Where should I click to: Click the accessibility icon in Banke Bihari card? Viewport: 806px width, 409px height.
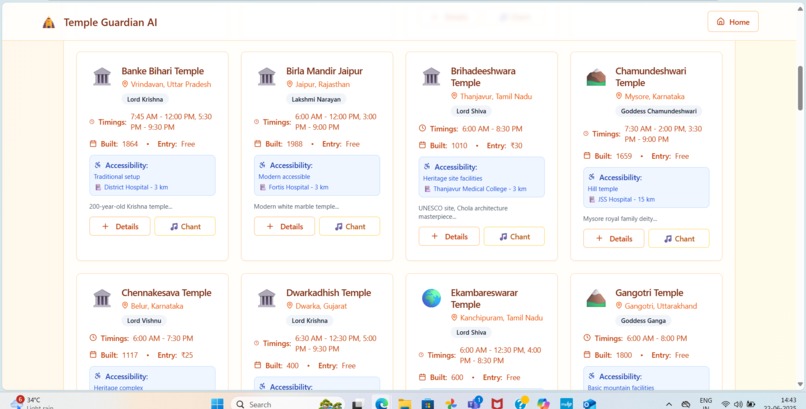pyautogui.click(x=98, y=165)
